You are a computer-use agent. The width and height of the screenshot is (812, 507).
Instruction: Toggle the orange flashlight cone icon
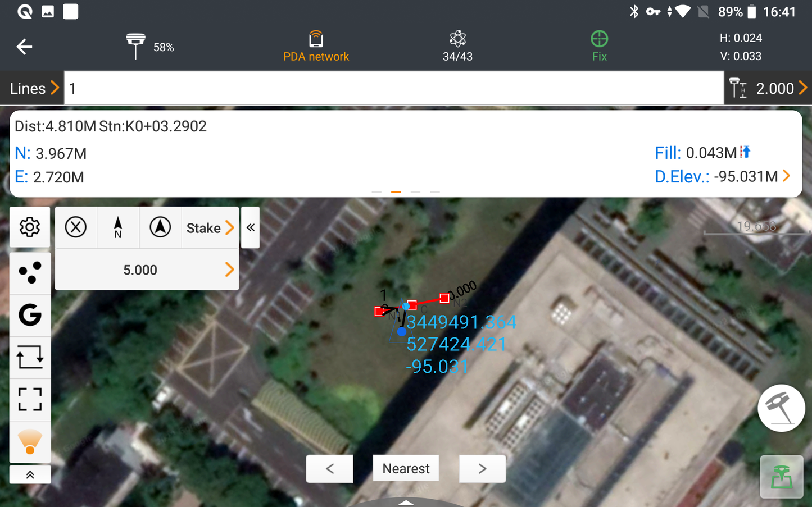(x=30, y=442)
